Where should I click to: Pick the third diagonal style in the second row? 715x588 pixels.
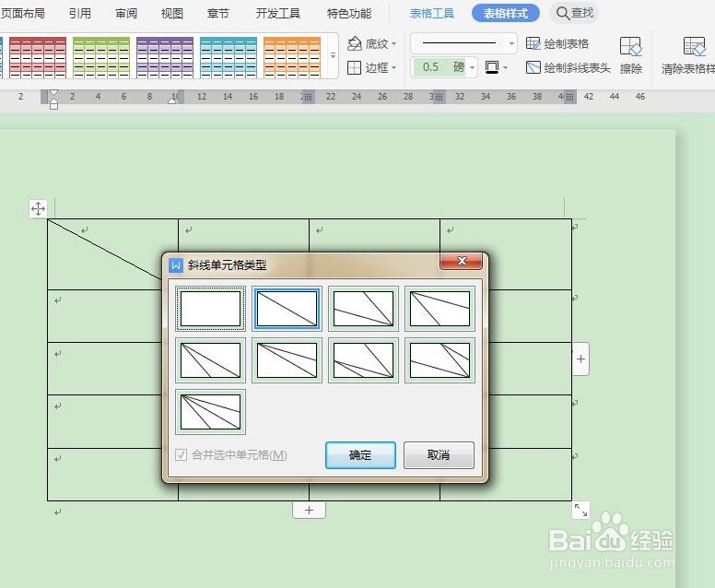(363, 360)
